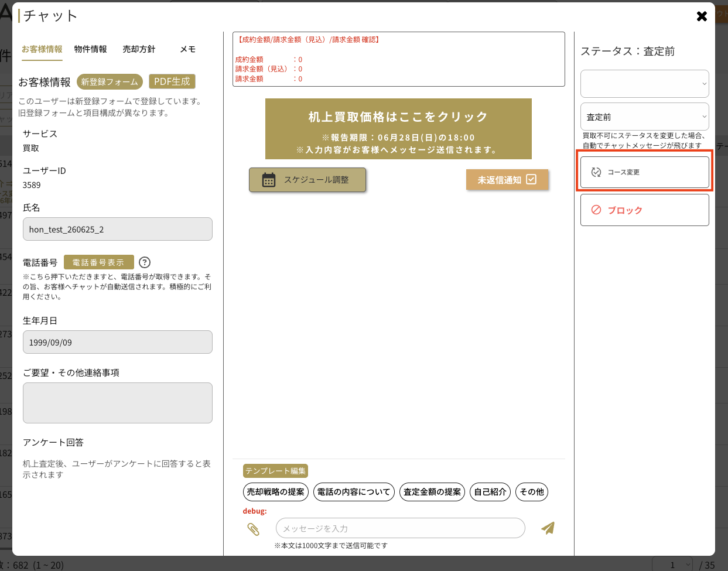Click 机上買取価格はここをクリック banner
This screenshot has width=728, height=571.
(398, 129)
